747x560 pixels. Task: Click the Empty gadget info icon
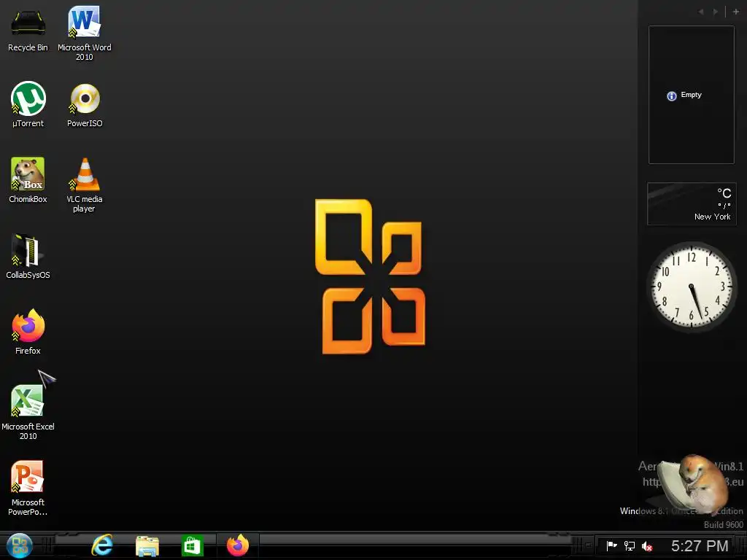672,96
